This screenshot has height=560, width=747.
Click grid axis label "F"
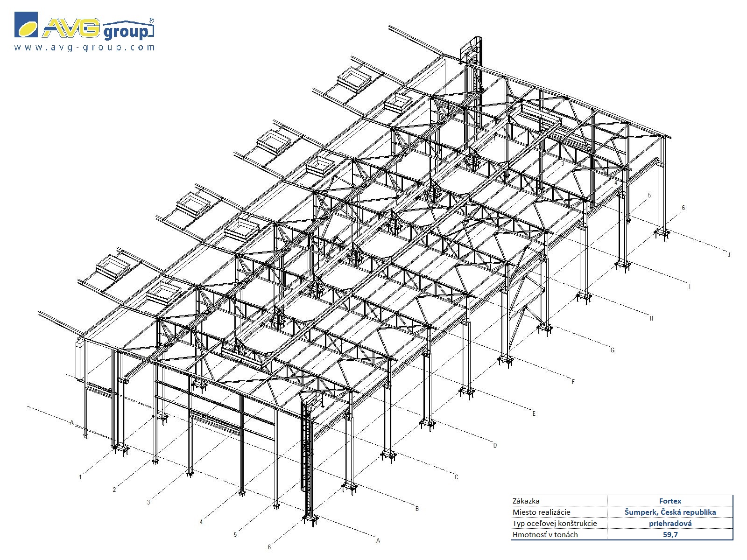(x=573, y=382)
